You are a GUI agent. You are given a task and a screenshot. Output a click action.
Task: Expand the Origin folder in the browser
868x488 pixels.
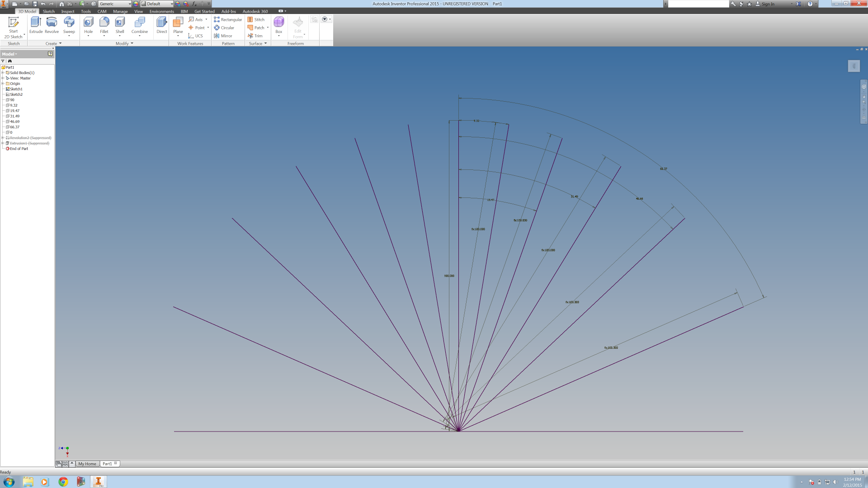3,83
